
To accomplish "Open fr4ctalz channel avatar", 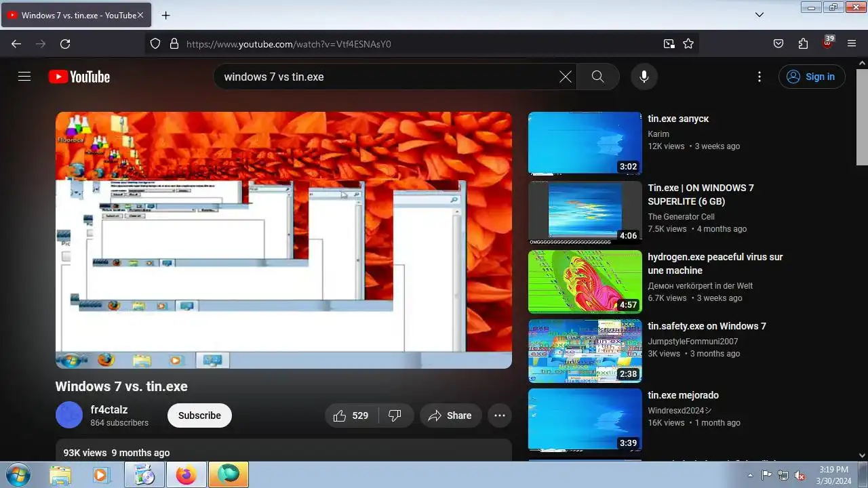I will click(x=69, y=415).
